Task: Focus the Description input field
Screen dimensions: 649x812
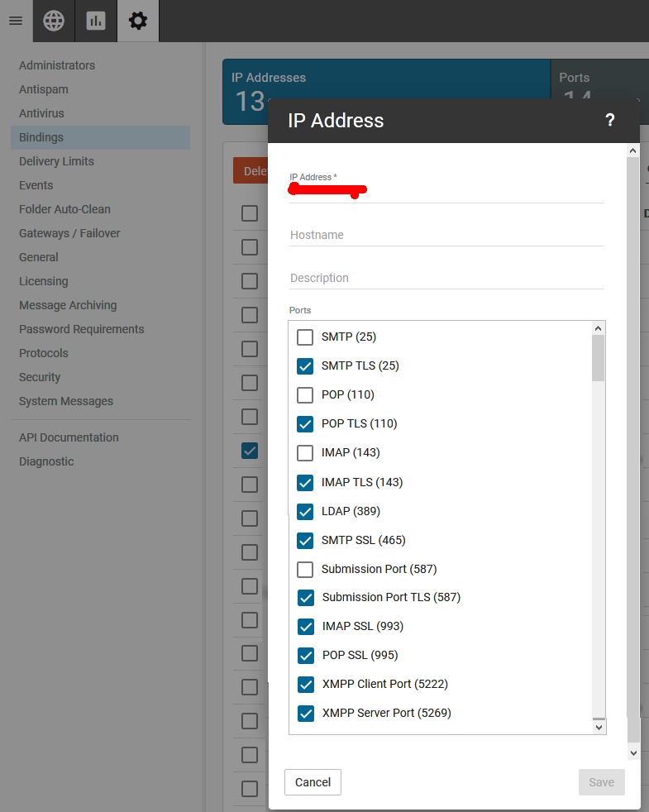Action: click(x=446, y=279)
